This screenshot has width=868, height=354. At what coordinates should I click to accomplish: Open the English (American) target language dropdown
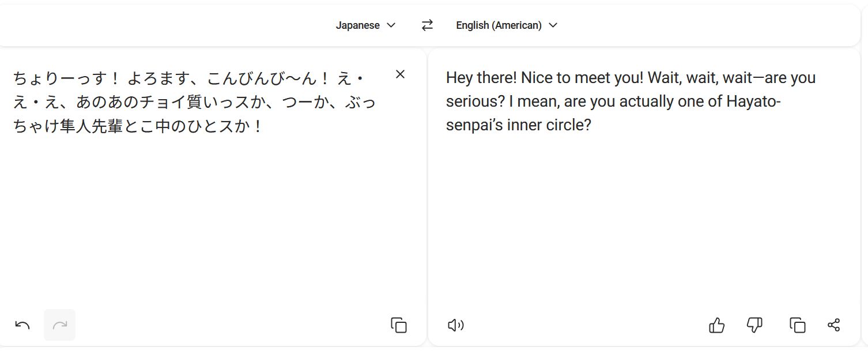tap(507, 25)
